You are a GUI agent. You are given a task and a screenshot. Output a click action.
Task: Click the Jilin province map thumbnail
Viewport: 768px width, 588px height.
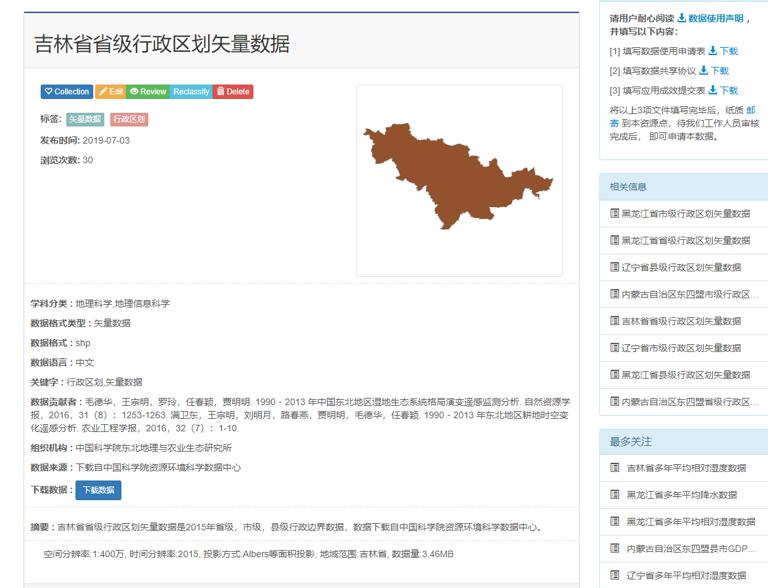[459, 180]
